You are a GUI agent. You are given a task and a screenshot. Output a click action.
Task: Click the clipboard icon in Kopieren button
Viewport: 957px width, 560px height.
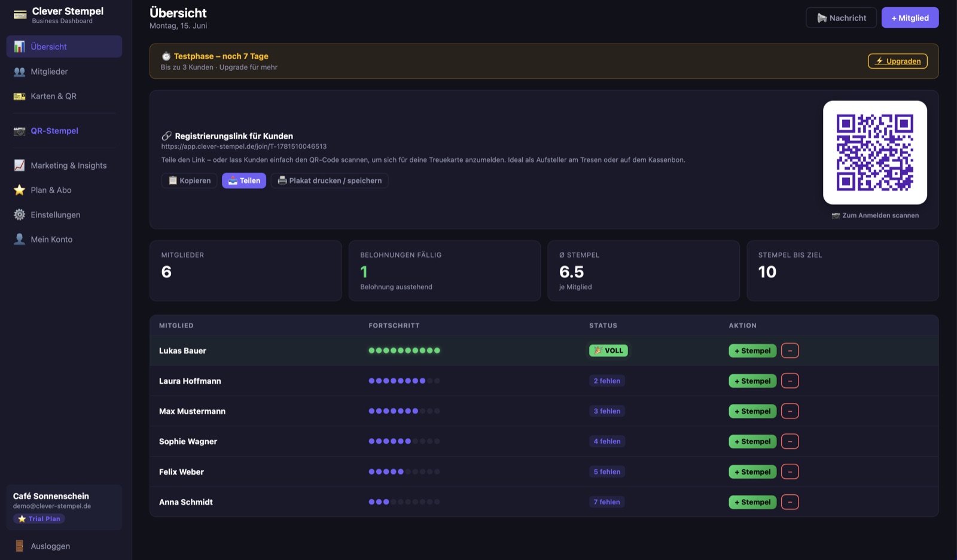click(173, 180)
